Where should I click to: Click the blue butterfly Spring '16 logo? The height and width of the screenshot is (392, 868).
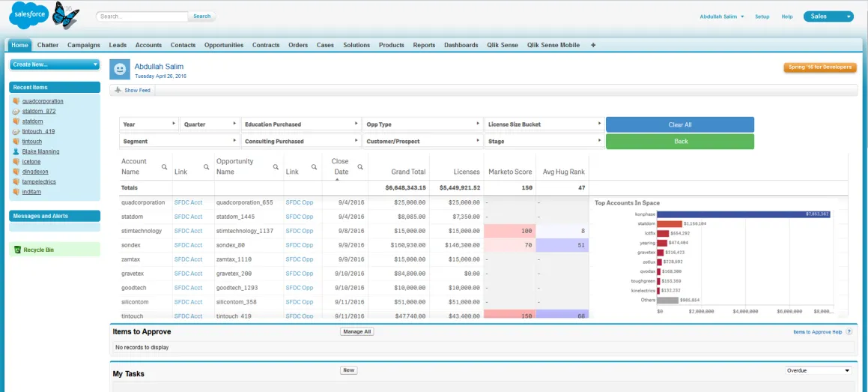[65, 15]
